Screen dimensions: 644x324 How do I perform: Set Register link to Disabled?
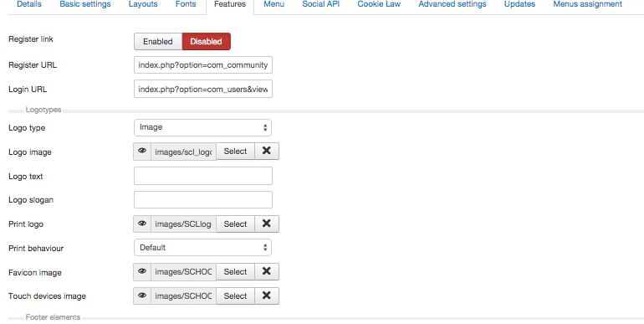207,42
